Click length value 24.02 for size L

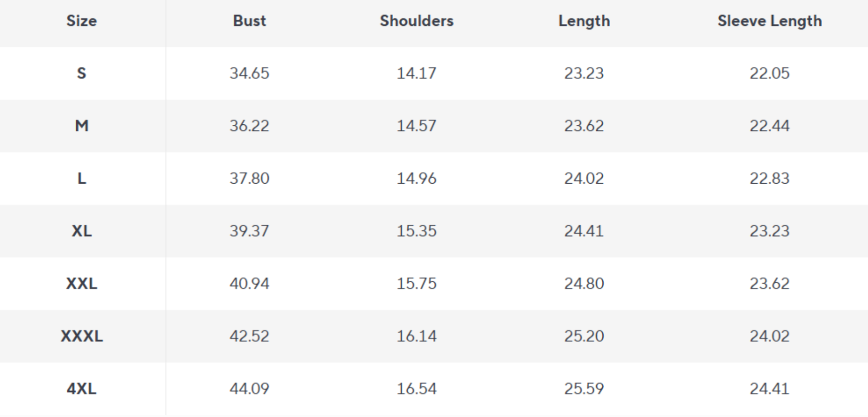tap(584, 178)
